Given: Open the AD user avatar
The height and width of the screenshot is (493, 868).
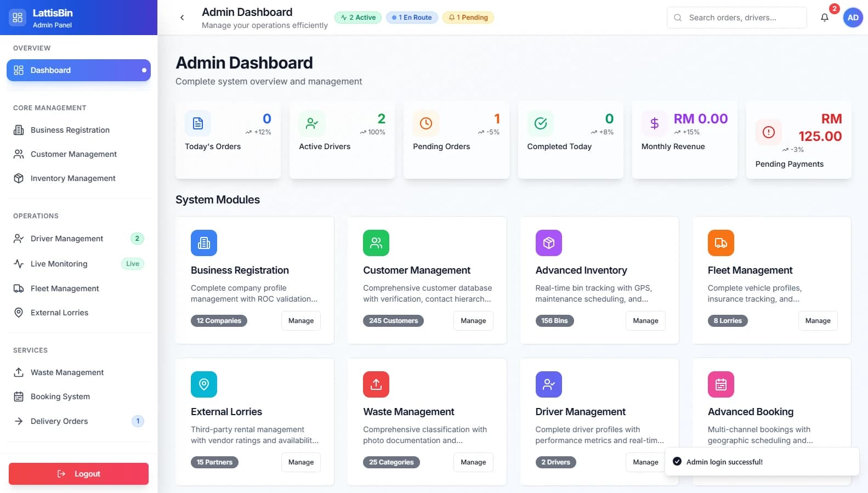Looking at the screenshot, I should point(853,18).
